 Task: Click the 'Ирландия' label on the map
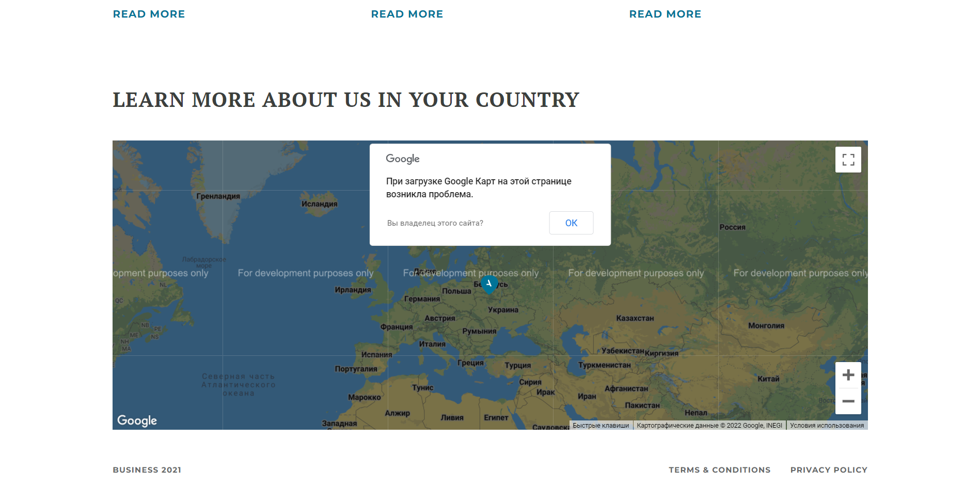[x=353, y=290]
